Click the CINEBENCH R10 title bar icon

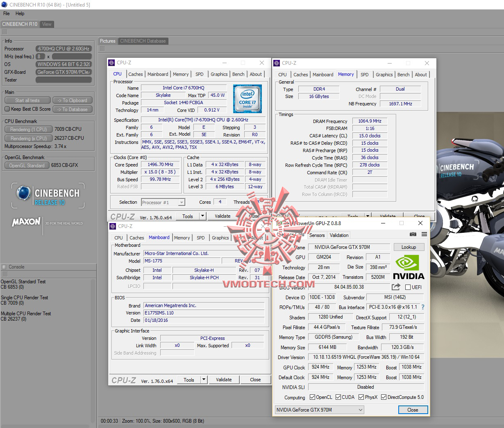coord(4,5)
